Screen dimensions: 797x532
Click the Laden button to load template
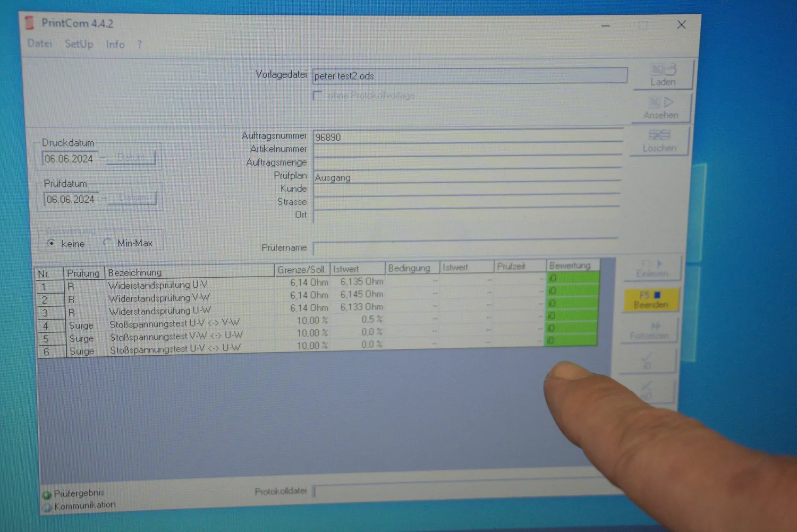click(663, 74)
